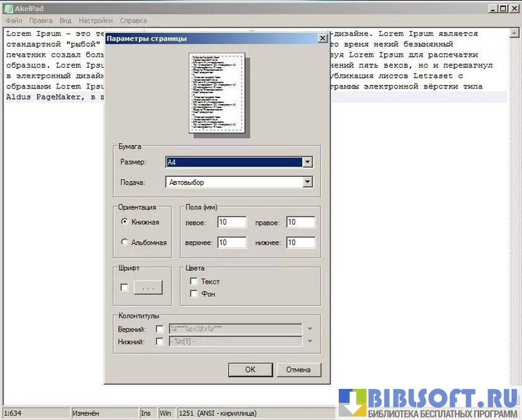Viewport: 522px width, 420px height.
Task: Click the Отмена button
Action: pyautogui.click(x=299, y=370)
